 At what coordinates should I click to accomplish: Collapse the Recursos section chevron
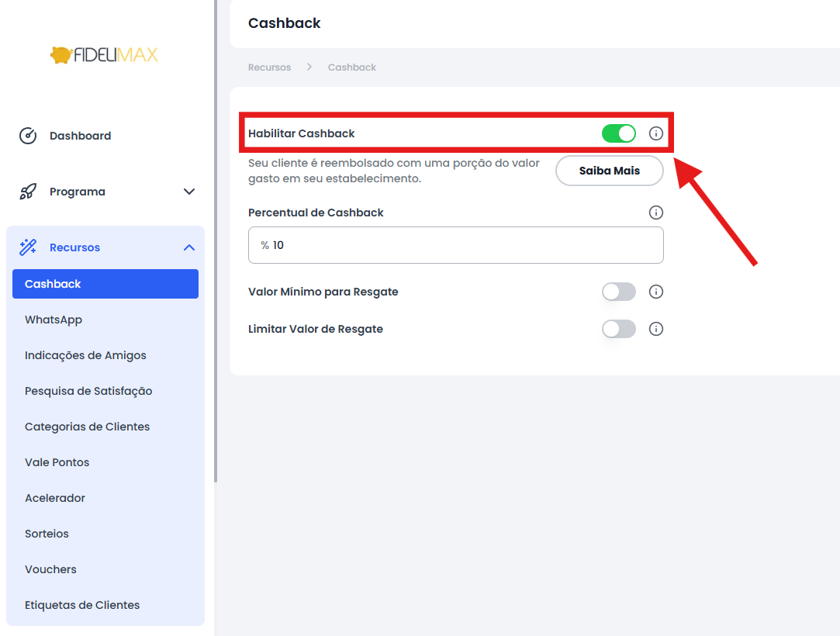pyautogui.click(x=189, y=247)
